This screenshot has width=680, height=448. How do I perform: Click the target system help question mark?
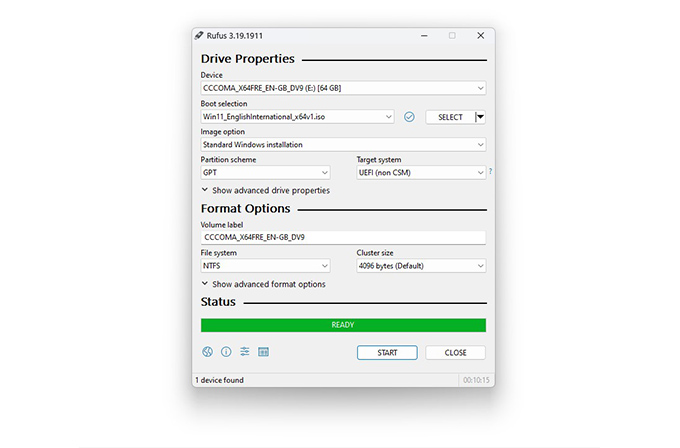490,171
